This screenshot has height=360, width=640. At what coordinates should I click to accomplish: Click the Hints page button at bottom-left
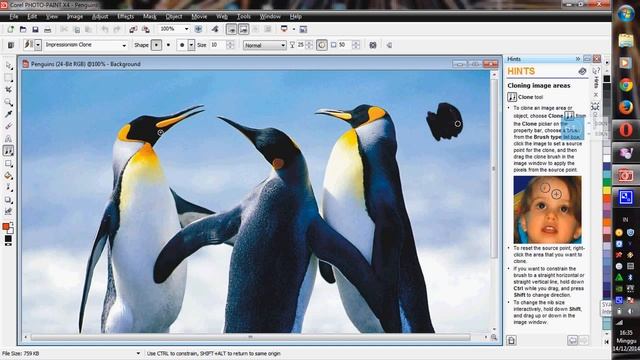pyautogui.click(x=511, y=340)
